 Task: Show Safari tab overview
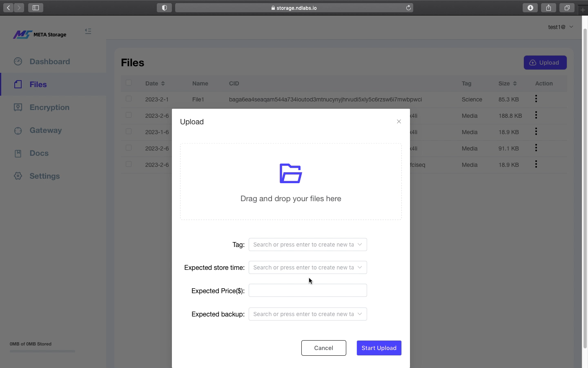(567, 8)
